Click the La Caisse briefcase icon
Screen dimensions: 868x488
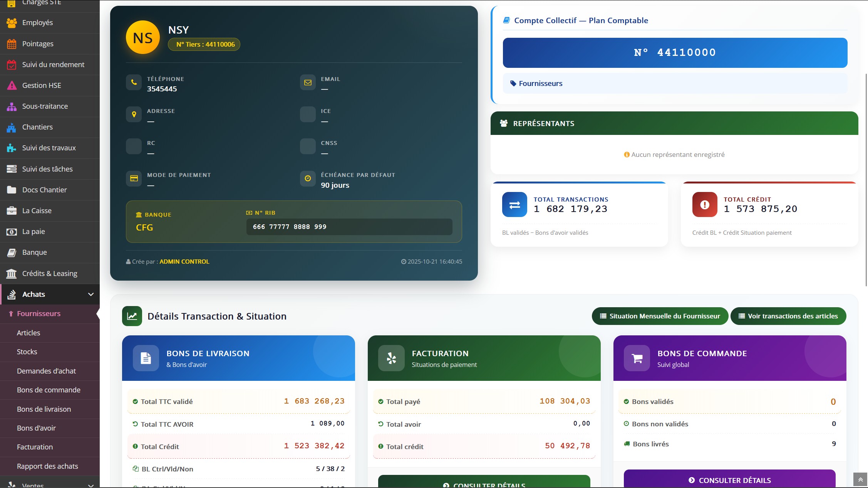(12, 210)
